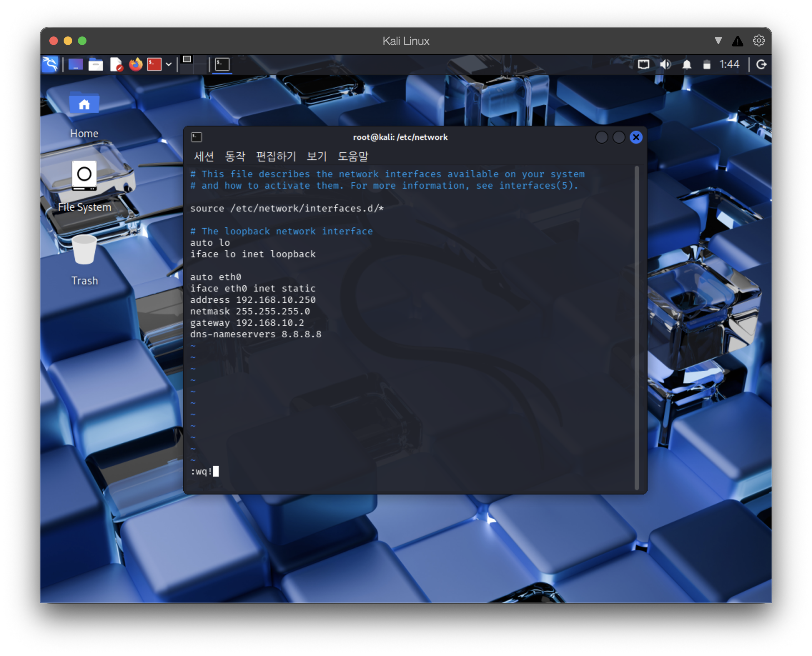Open the volume speaker icon
The width and height of the screenshot is (812, 656).
666,65
